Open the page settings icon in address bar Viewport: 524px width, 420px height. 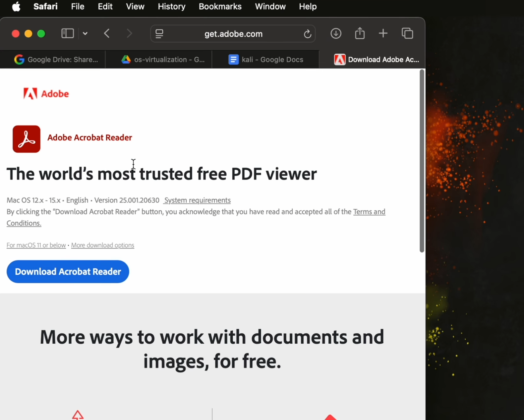(x=159, y=33)
